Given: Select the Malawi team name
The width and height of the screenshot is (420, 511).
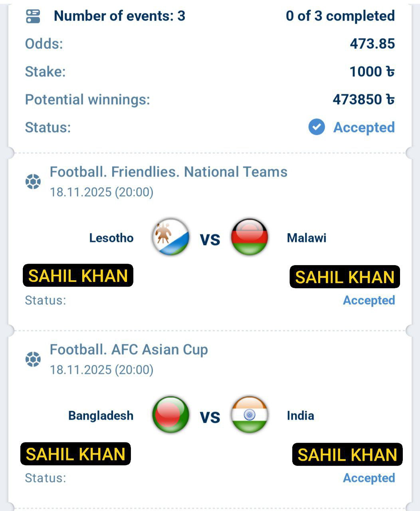Looking at the screenshot, I should [x=307, y=238].
